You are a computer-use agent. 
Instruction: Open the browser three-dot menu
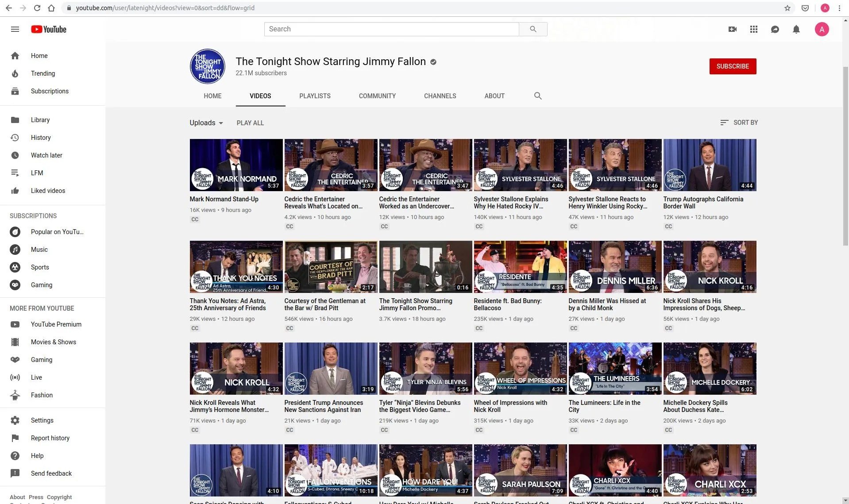839,8
